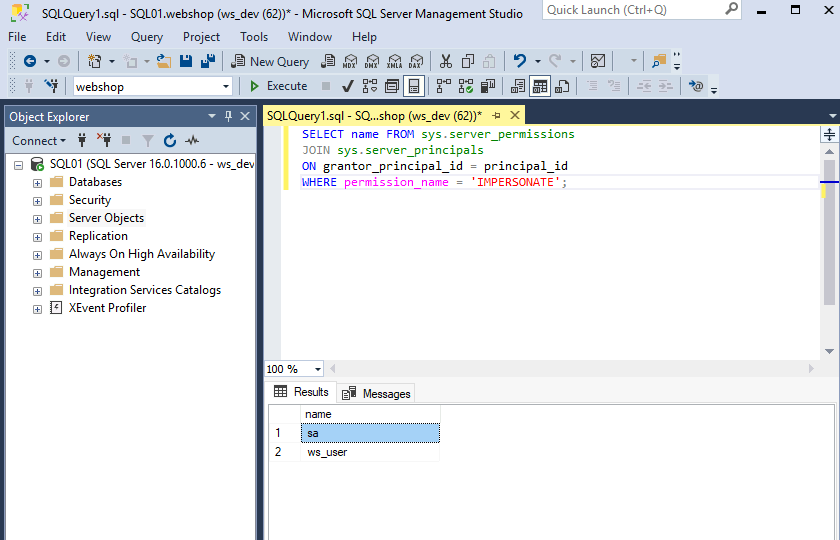Connect Object Explorer via plug icon
This screenshot has height=540, width=840.
(x=82, y=140)
